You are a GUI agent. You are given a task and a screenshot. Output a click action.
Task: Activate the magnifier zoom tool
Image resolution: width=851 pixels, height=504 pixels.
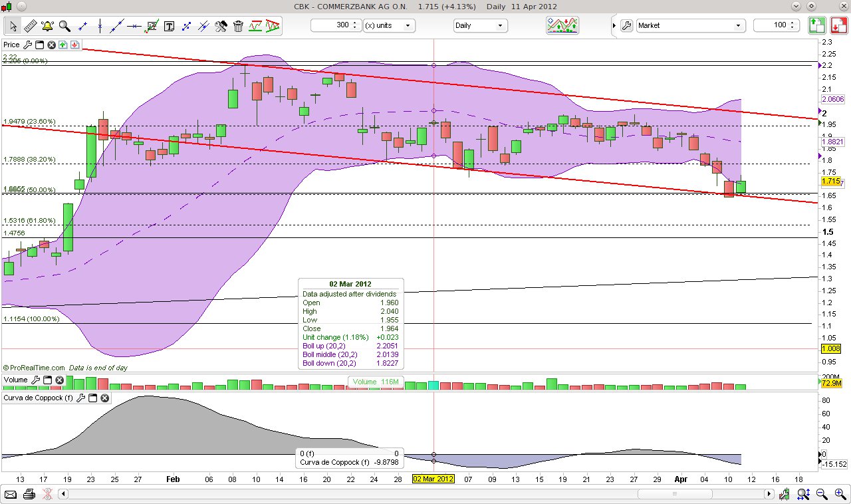(64, 25)
